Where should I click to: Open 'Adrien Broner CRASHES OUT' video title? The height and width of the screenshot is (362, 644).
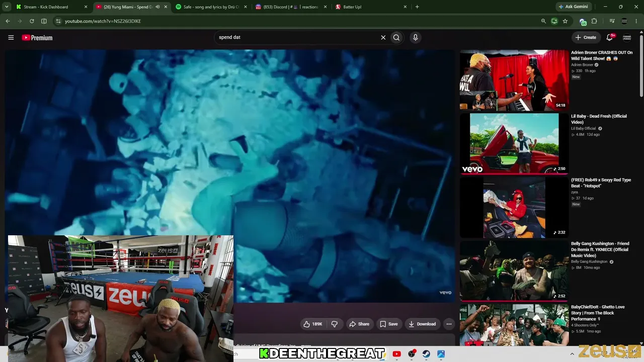coord(602,55)
